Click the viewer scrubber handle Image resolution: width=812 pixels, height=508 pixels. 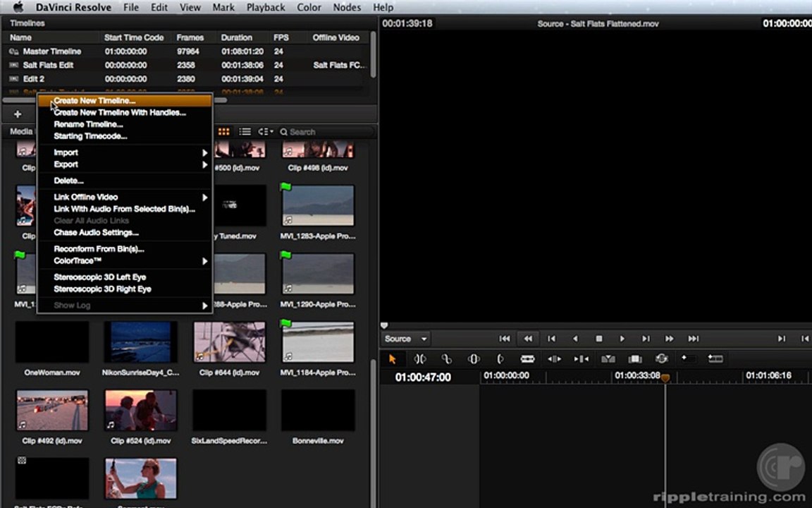[384, 325]
